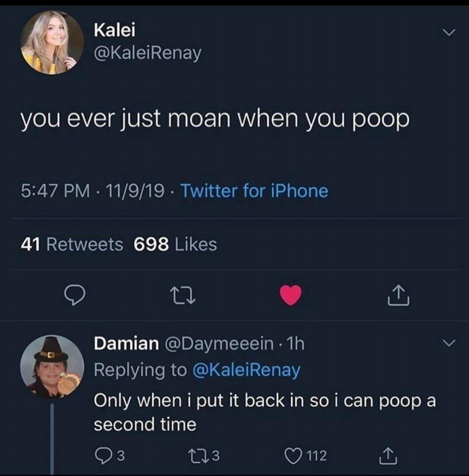469x476 pixels.
Task: Retweet Damian's reply
Action: pos(197,455)
